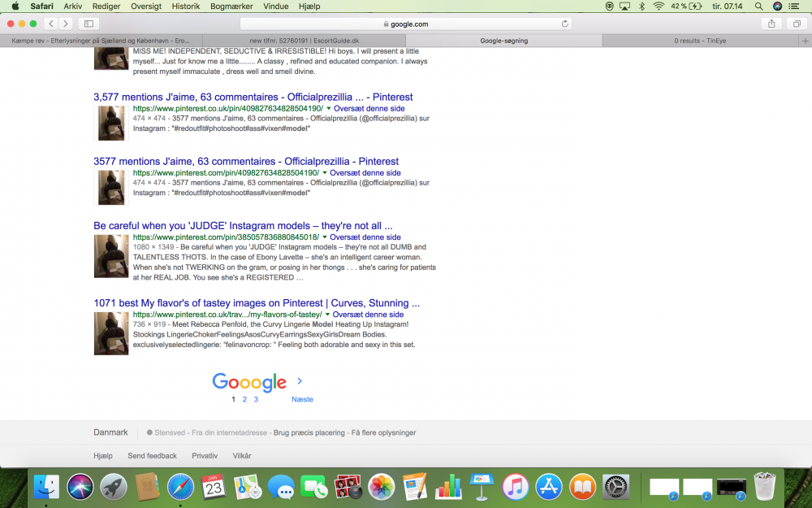812x508 pixels.
Task: Toggle Safari's sidebar button
Action: click(x=89, y=24)
